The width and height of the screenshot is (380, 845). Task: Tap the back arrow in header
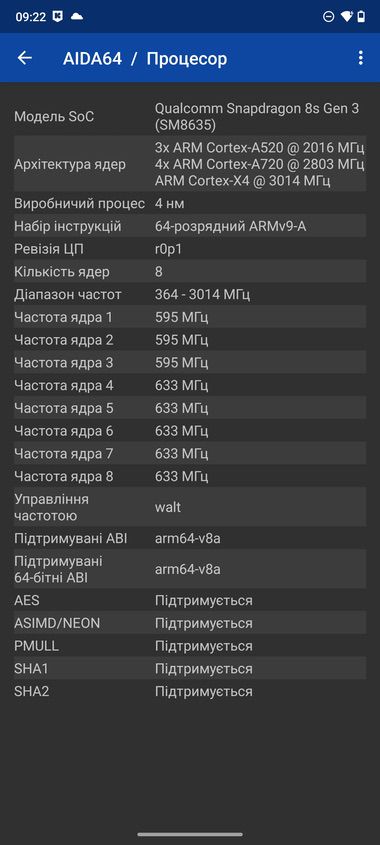click(x=25, y=58)
